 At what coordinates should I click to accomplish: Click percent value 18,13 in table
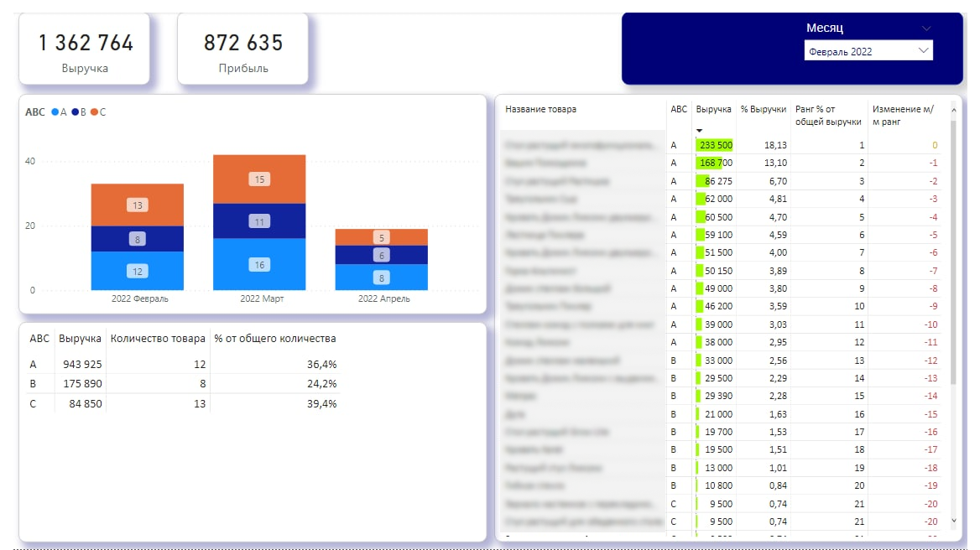(775, 145)
